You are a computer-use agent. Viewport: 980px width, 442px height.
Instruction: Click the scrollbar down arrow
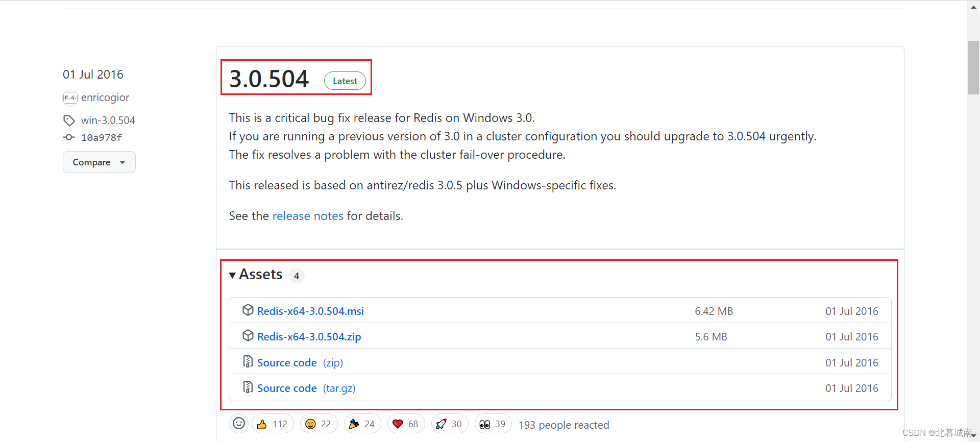coord(973,435)
